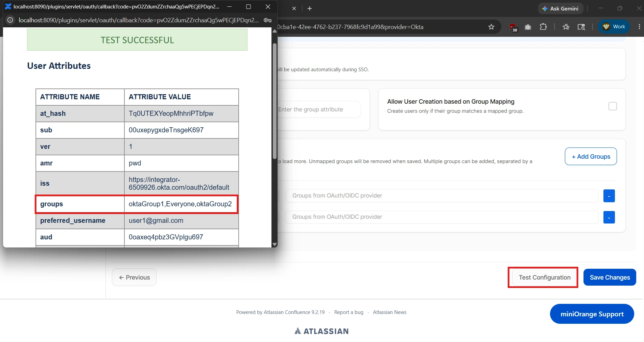The width and height of the screenshot is (644, 342).
Task: Click the iss issuer URL value
Action: [179, 184]
